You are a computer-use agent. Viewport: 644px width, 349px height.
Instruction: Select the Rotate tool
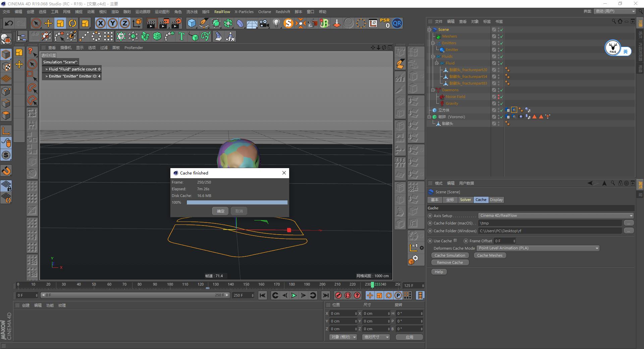coord(72,23)
